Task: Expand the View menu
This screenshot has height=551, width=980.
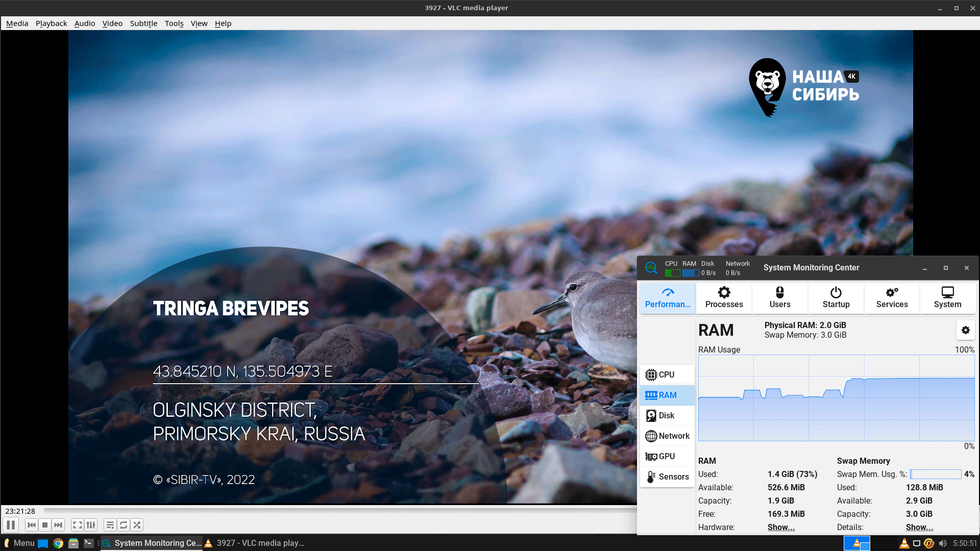Action: (199, 23)
